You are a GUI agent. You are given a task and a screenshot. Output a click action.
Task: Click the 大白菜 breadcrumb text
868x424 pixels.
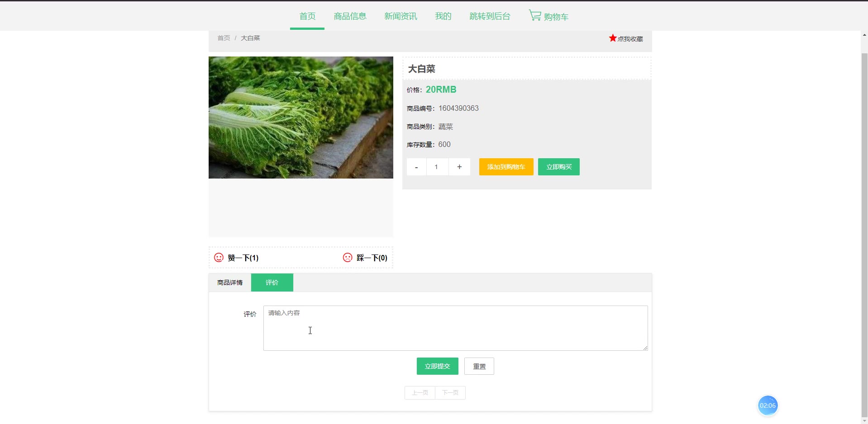pos(250,38)
